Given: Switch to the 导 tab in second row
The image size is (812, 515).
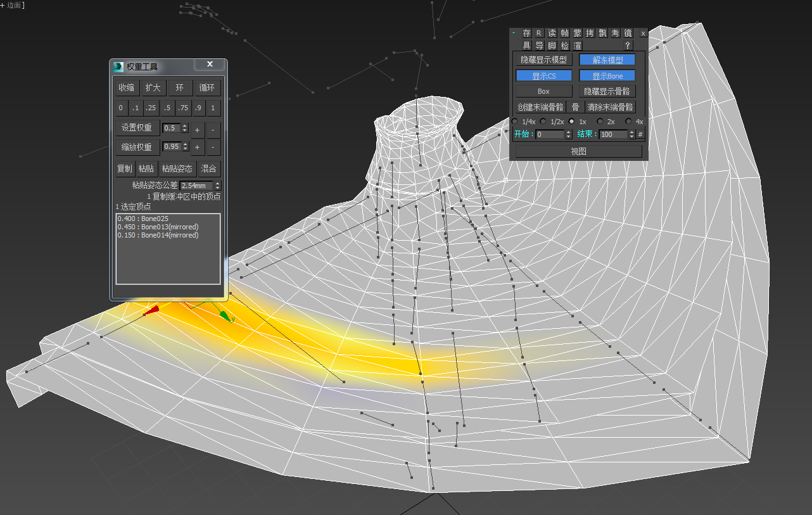Looking at the screenshot, I should (539, 46).
